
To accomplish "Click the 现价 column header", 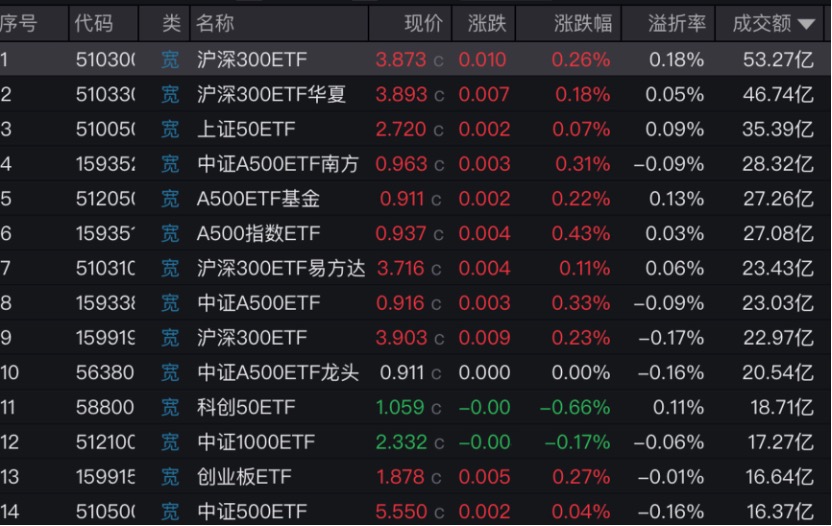I will (x=423, y=23).
